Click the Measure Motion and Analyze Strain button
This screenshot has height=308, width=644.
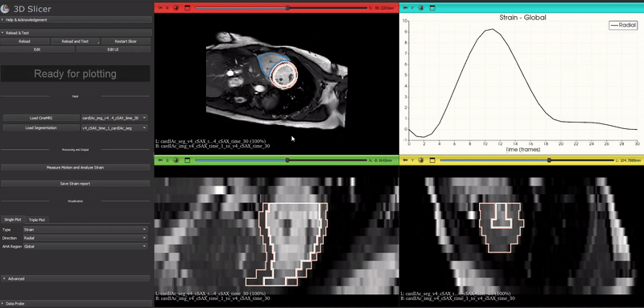(x=75, y=168)
